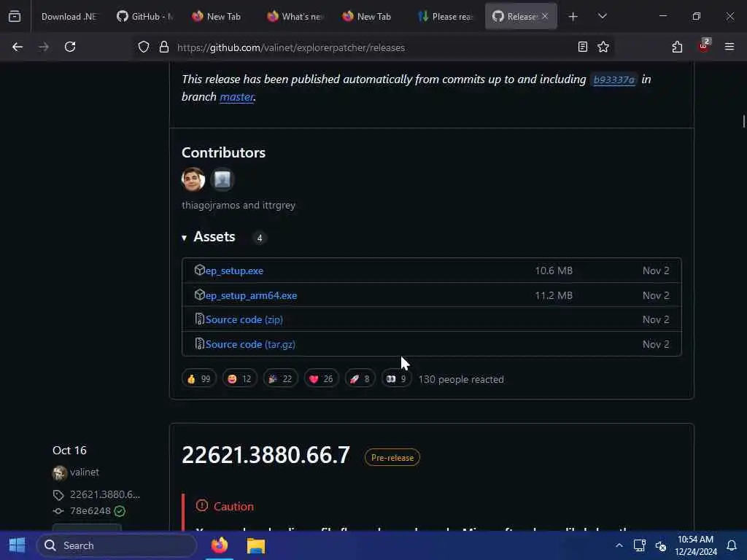Download ep_setup_arm64.exe
The height and width of the screenshot is (560, 747).
[x=251, y=295]
